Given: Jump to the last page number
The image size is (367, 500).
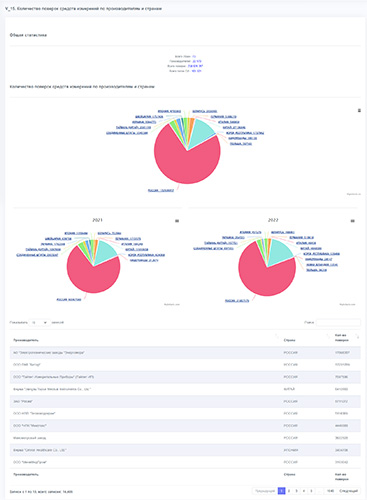Looking at the screenshot, I should coord(330,491).
